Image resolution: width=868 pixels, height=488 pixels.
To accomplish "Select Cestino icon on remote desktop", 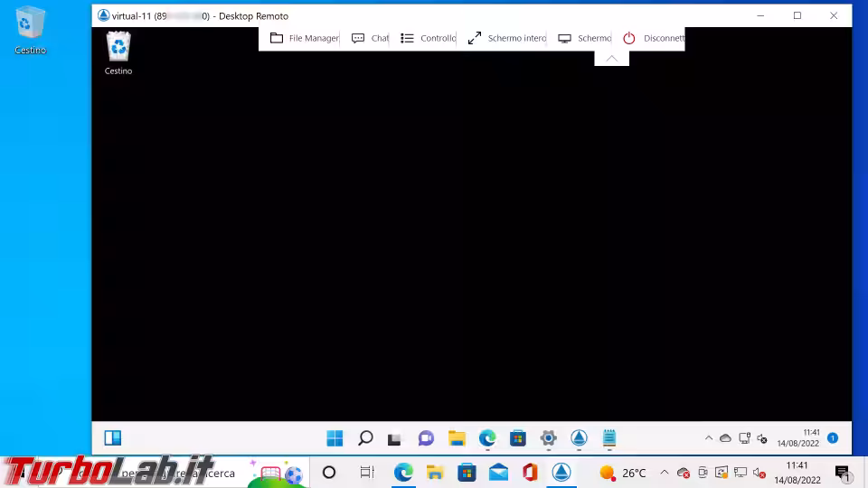I will (x=118, y=53).
